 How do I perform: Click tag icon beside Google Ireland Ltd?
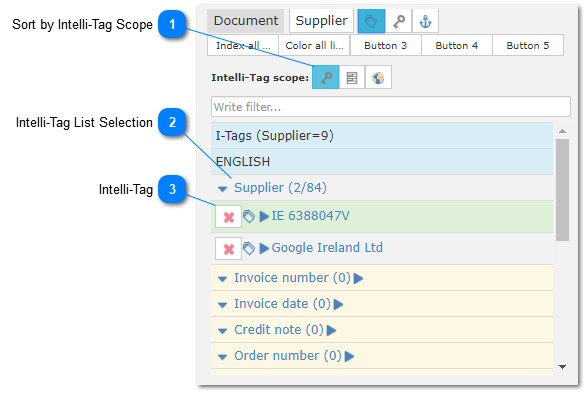click(x=249, y=248)
